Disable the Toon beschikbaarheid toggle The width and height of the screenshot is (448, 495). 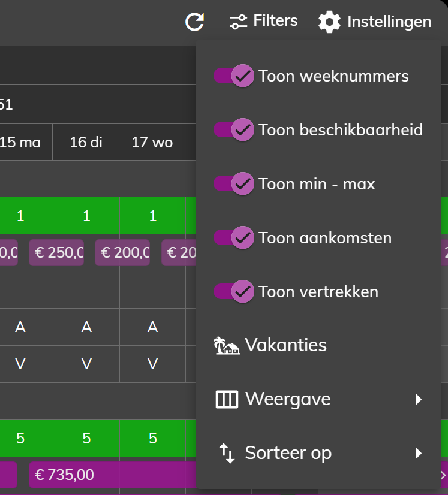click(234, 130)
